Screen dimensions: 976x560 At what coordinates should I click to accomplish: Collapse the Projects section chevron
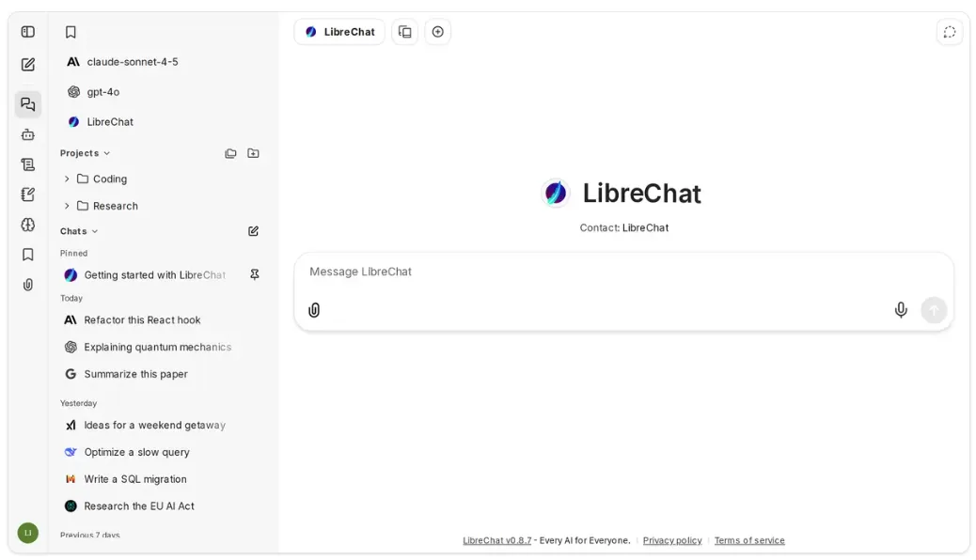coord(107,153)
